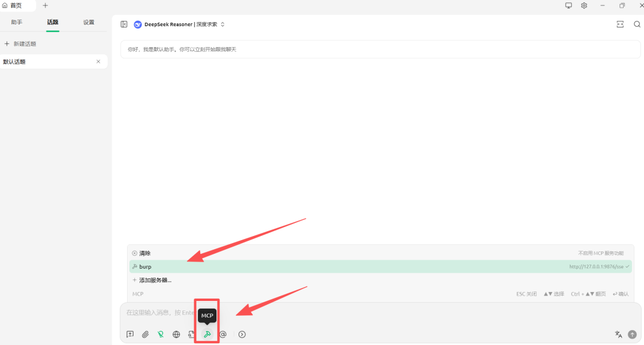Click the send message arrow button
Screen dimensions: 644x345
pos(632,334)
